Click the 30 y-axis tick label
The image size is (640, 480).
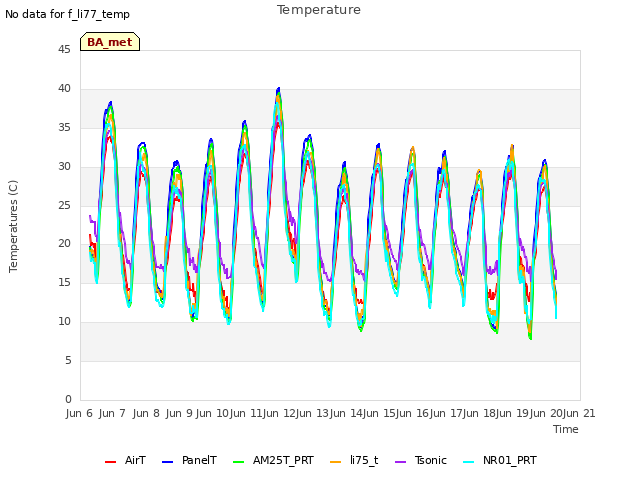(64, 167)
